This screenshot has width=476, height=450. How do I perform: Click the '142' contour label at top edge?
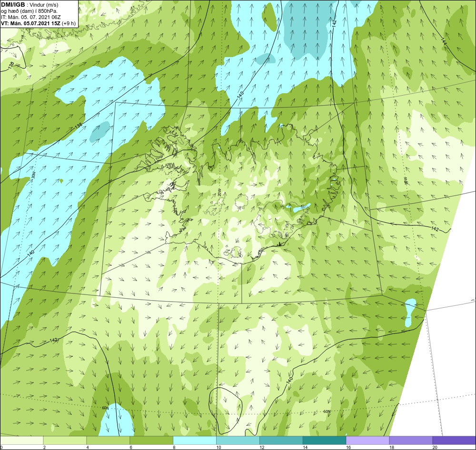334,24
